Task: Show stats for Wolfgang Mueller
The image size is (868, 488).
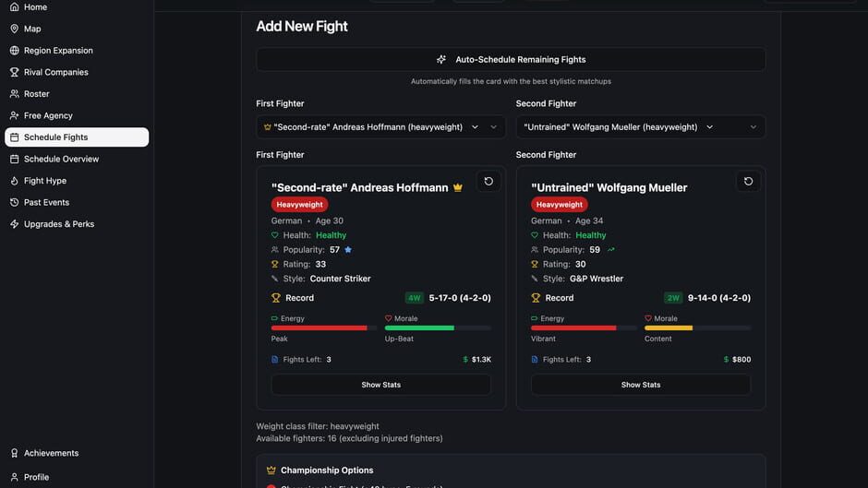Action: tap(641, 385)
